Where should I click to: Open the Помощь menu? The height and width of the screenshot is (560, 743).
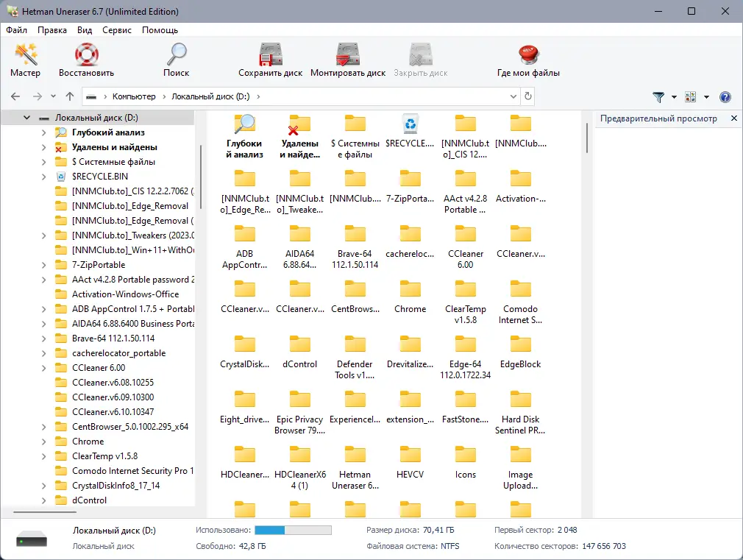click(x=160, y=30)
